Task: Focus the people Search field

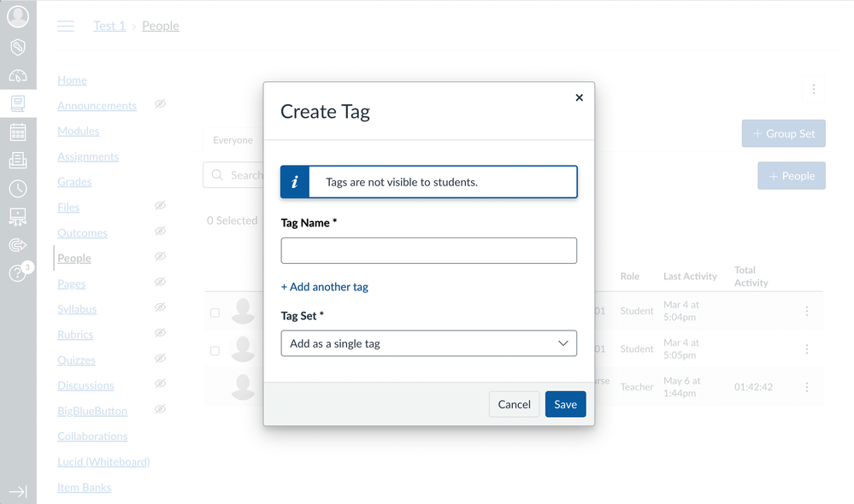Action: point(233,175)
